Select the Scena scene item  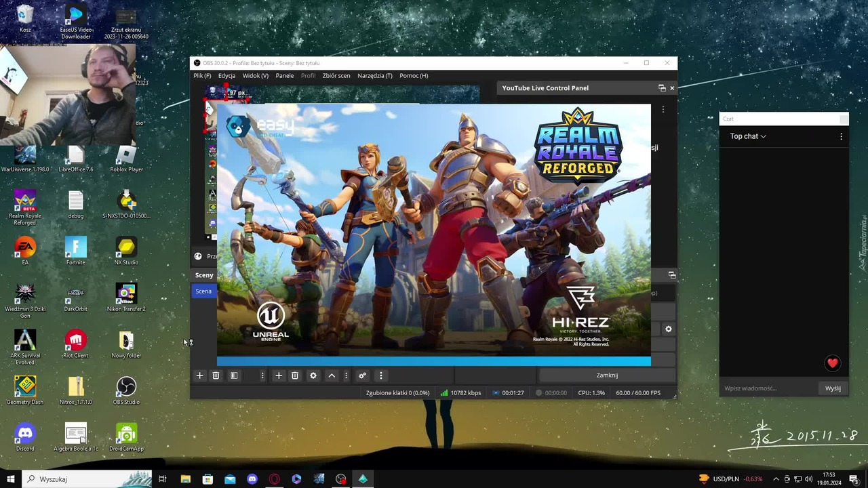(203, 291)
